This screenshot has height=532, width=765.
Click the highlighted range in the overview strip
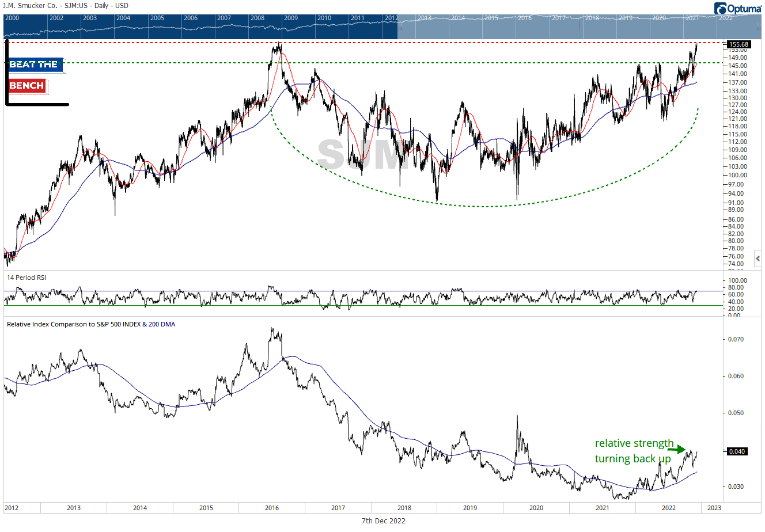pos(580,26)
